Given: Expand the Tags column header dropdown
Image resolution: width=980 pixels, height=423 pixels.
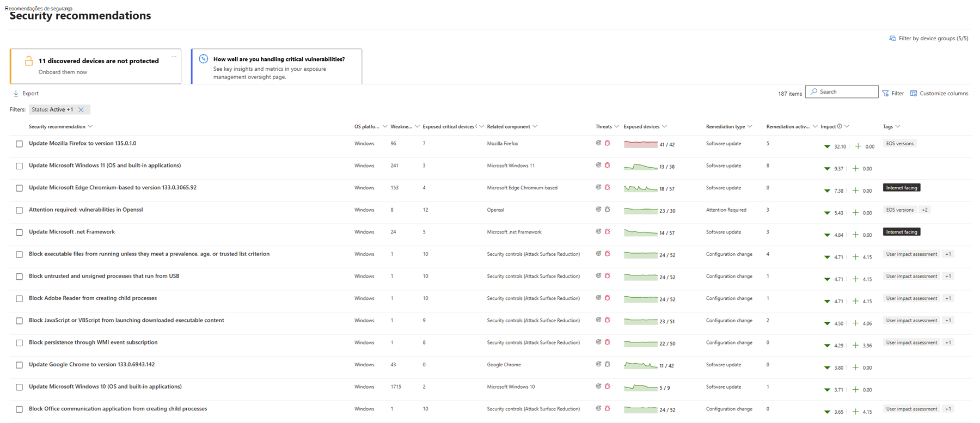Looking at the screenshot, I should tap(898, 127).
